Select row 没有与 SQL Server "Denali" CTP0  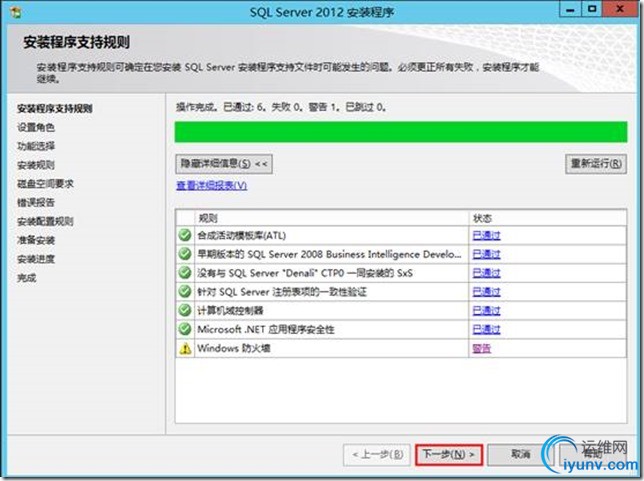(401, 273)
